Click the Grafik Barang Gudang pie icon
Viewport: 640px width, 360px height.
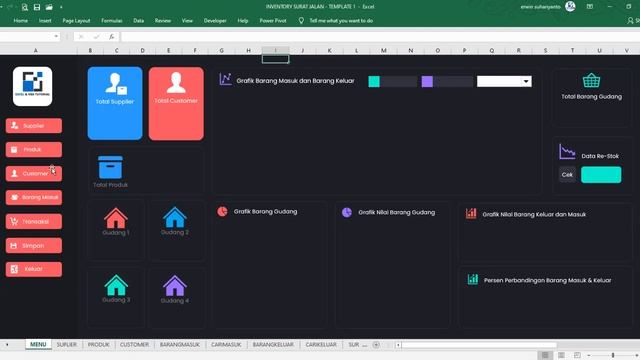222,211
